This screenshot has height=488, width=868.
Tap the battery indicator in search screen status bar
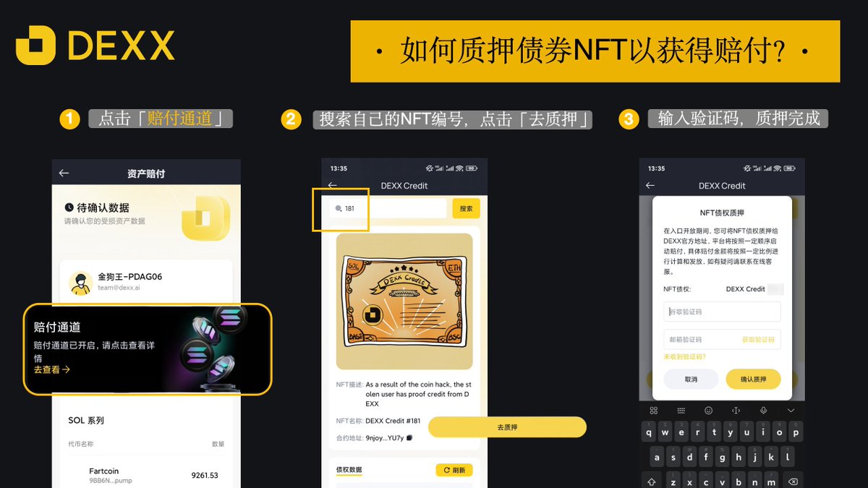click(472, 168)
